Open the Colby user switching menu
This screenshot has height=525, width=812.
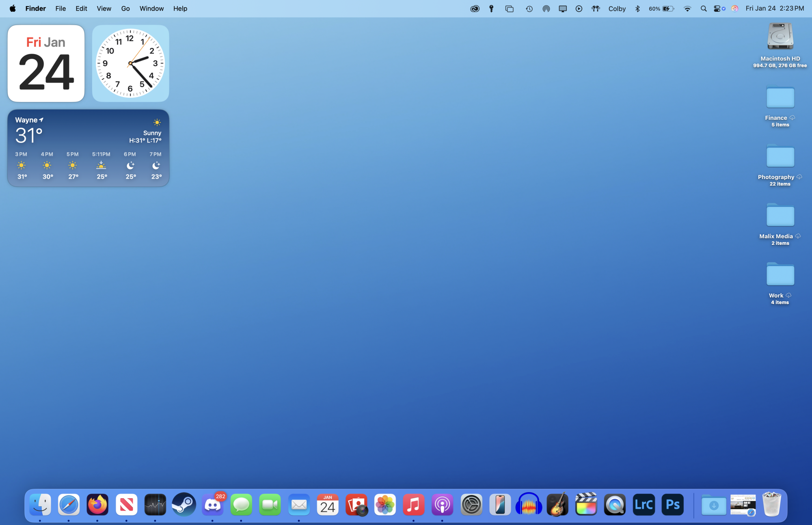coord(617,9)
